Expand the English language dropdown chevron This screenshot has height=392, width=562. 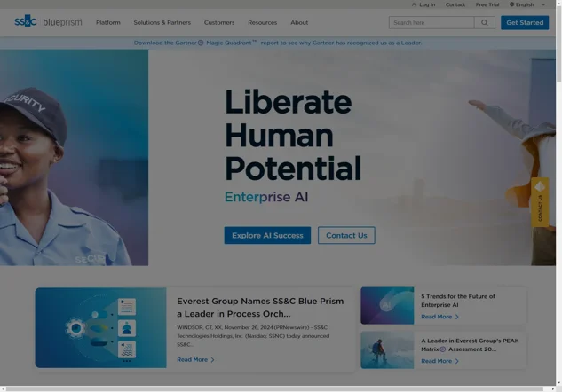coord(543,4)
